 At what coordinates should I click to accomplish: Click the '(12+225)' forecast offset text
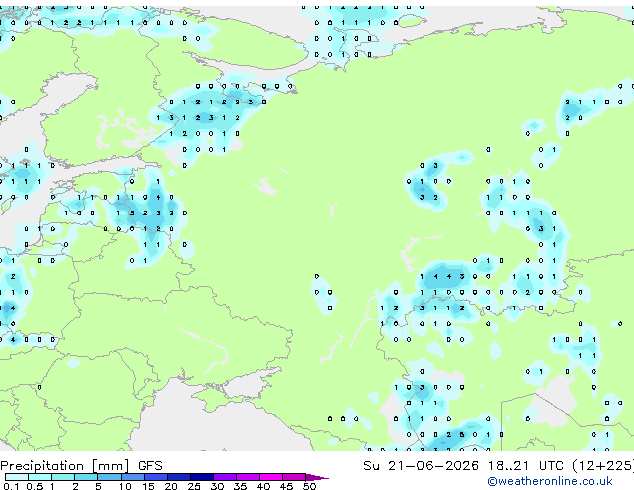pyautogui.click(x=603, y=466)
